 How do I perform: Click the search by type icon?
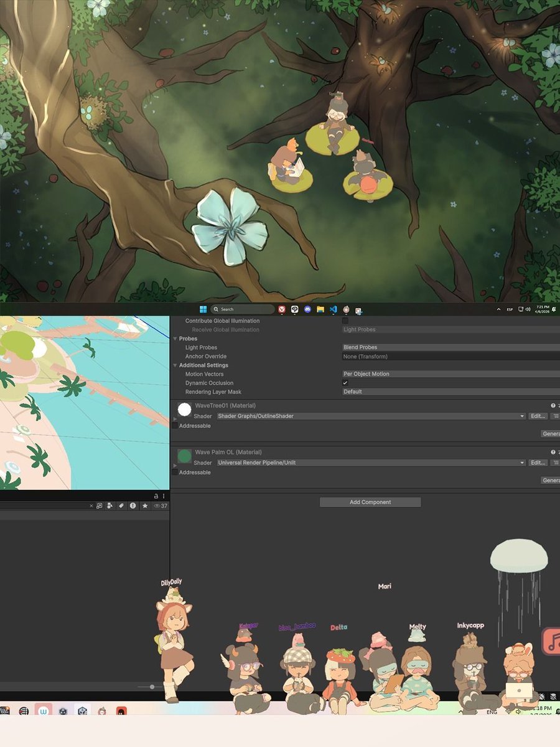point(110,506)
